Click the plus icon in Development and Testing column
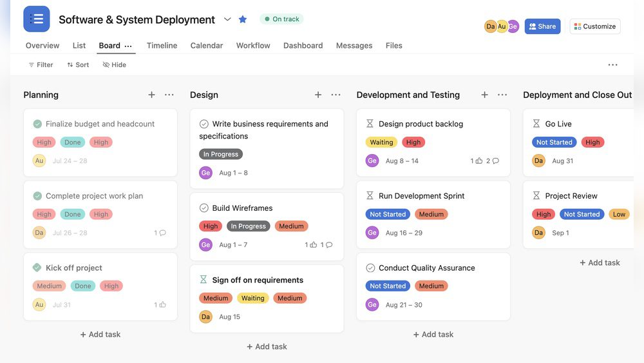The width and height of the screenshot is (644, 363). pyautogui.click(x=484, y=95)
